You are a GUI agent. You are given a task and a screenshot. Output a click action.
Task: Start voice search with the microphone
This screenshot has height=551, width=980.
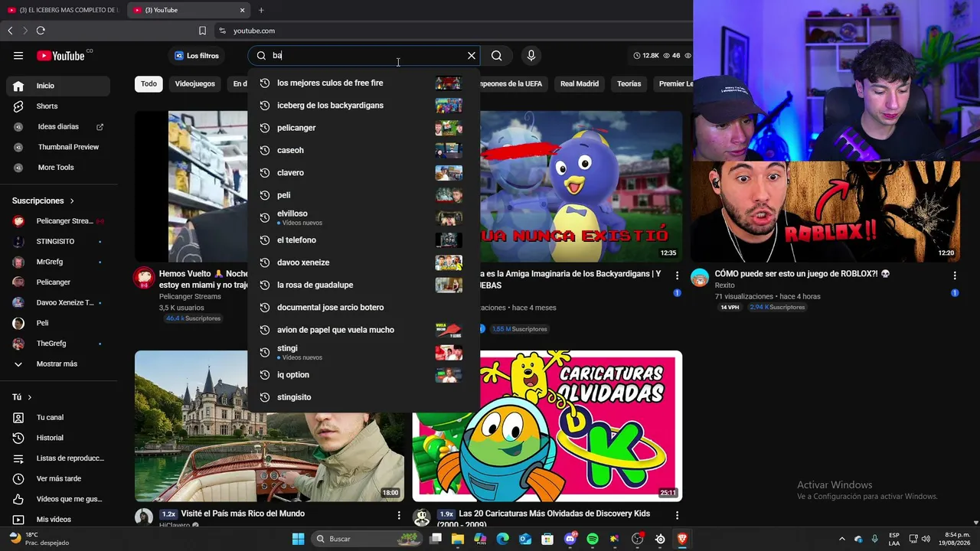531,55
